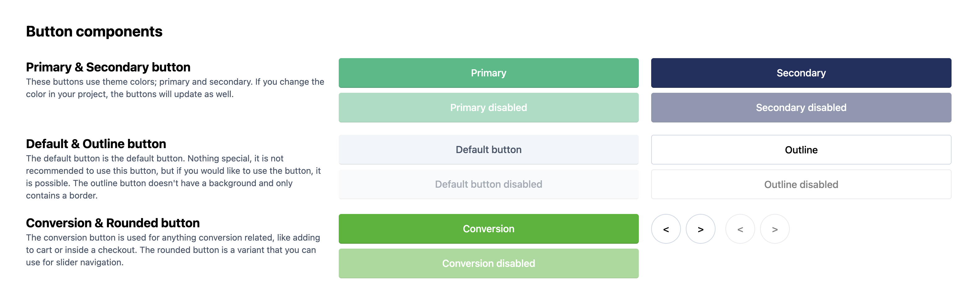
Task: Click the Default & Outline button heading
Action: pos(96,144)
